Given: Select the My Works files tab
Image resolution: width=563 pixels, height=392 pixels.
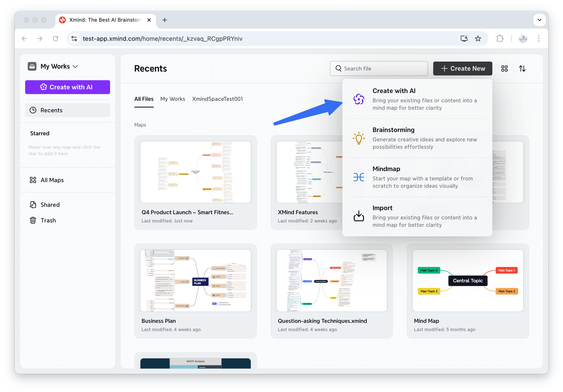Looking at the screenshot, I should pos(173,99).
